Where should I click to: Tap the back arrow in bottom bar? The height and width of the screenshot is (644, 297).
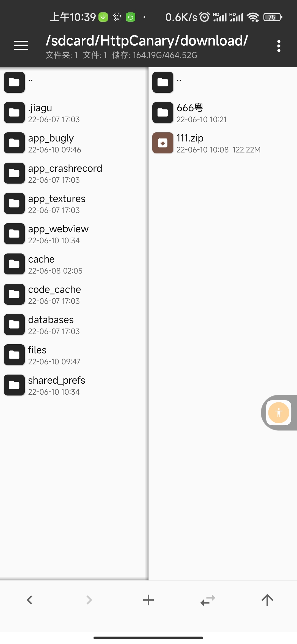pos(30,600)
